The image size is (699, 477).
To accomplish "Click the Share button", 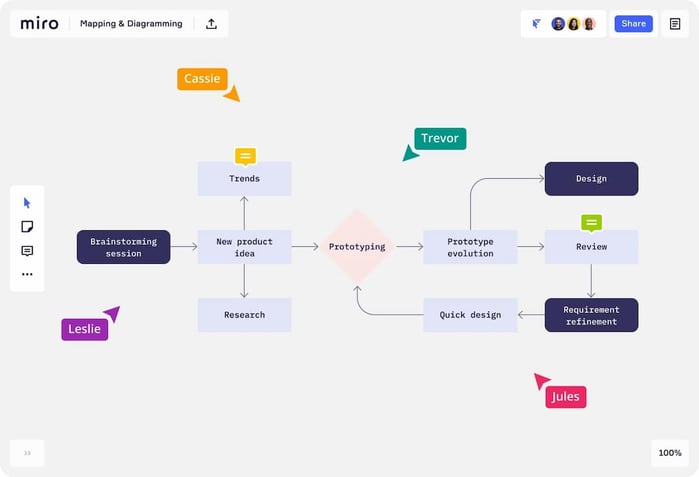I will click(633, 24).
